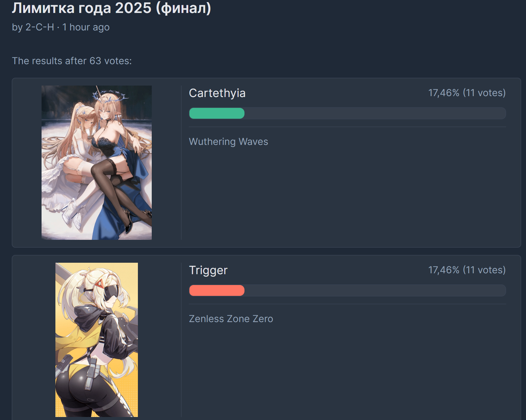Open author 2-C-H profile link
Image resolution: width=526 pixels, height=420 pixels.
pyautogui.click(x=40, y=27)
